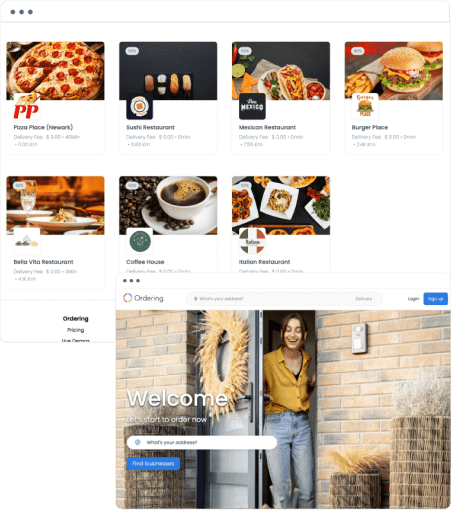Select the Mexico restaurant logo badge
Image resolution: width=451 pixels, height=510 pixels.
pos(252,107)
